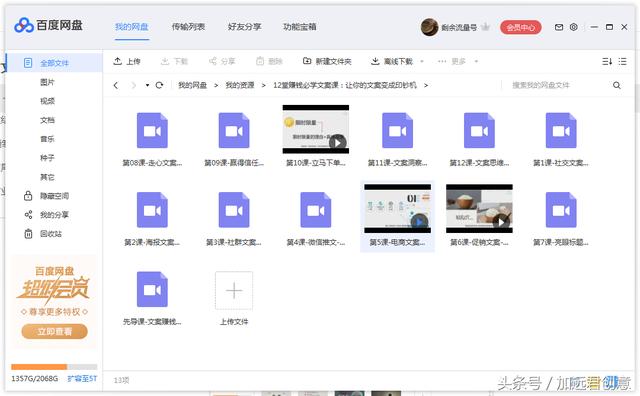Click the orange storage usage bar
Image resolution: width=640 pixels, height=396 pixels.
pyautogui.click(x=39, y=366)
